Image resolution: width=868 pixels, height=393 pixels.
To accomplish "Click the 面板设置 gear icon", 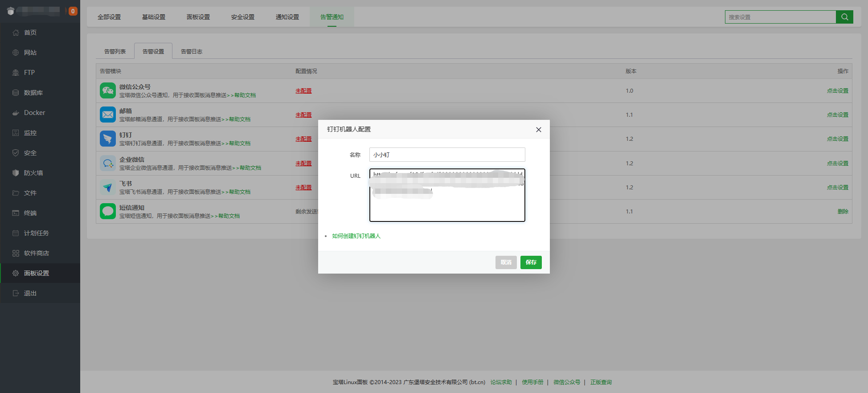I will point(16,273).
